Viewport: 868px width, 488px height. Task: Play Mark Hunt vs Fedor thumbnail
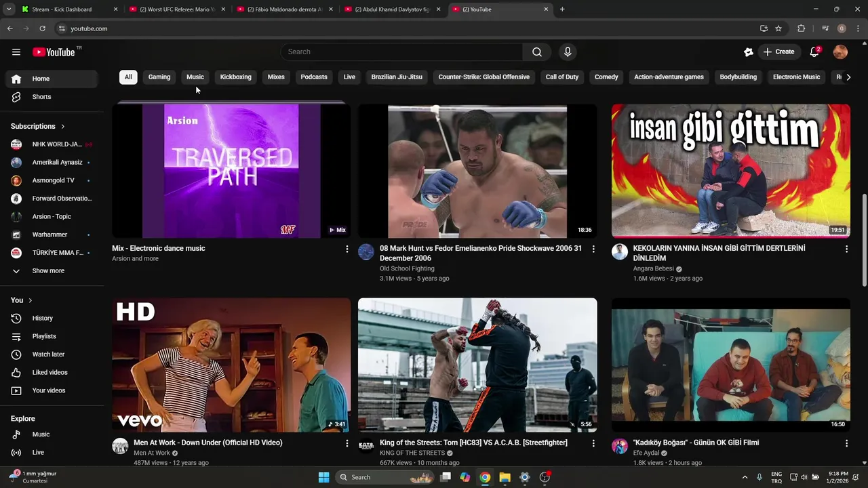pos(477,171)
